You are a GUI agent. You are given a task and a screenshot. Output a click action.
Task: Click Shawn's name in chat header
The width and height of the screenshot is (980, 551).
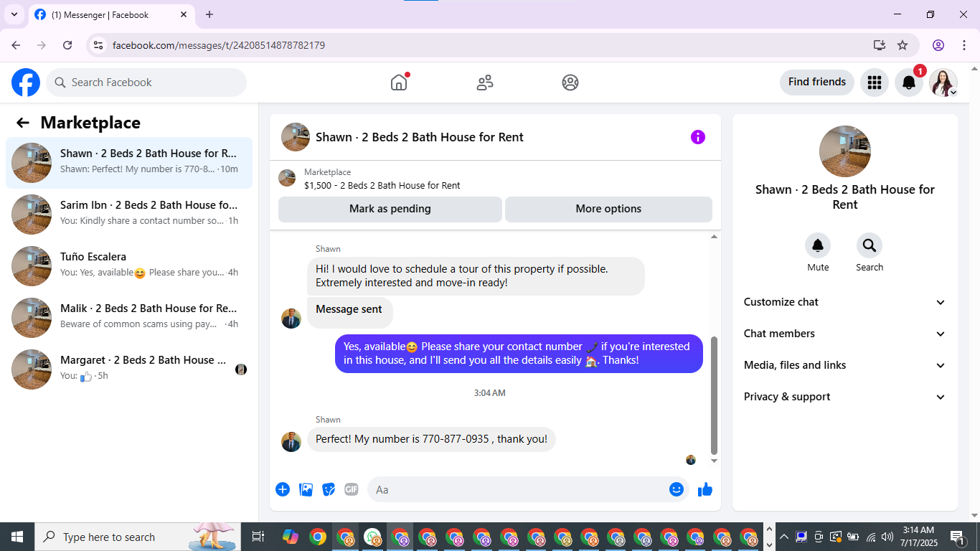click(420, 137)
